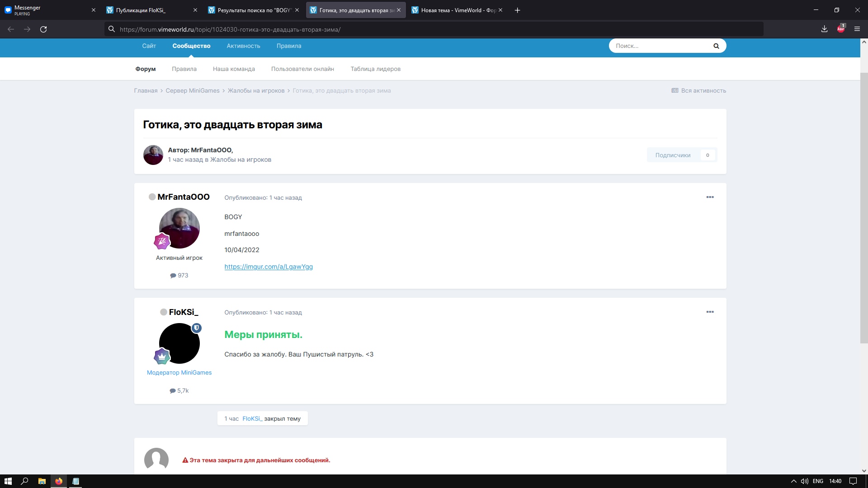This screenshot has width=868, height=488.
Task: Click the search magnifier icon in forum header
Action: [716, 46]
